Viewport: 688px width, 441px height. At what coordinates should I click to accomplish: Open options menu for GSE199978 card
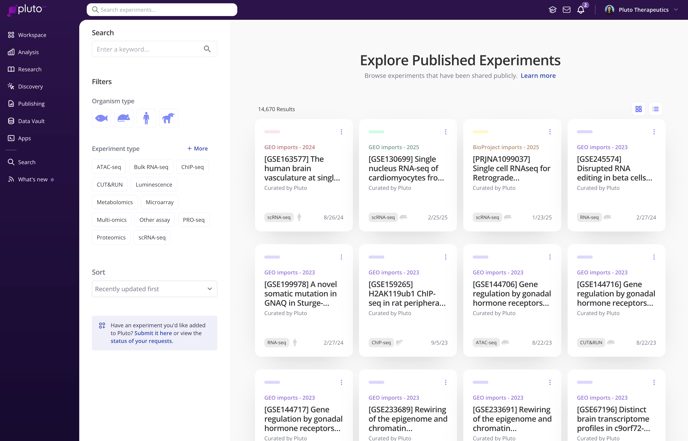[x=341, y=257]
